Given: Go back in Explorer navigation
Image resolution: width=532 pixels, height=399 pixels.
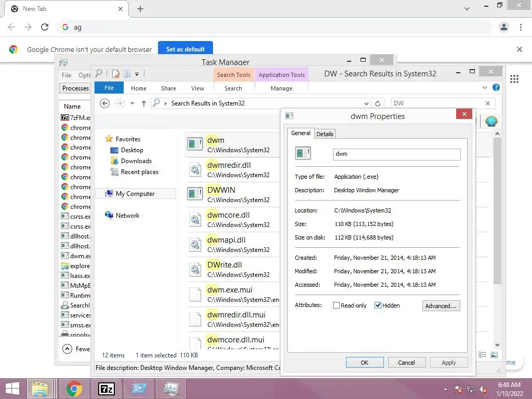Looking at the screenshot, I should coord(105,103).
